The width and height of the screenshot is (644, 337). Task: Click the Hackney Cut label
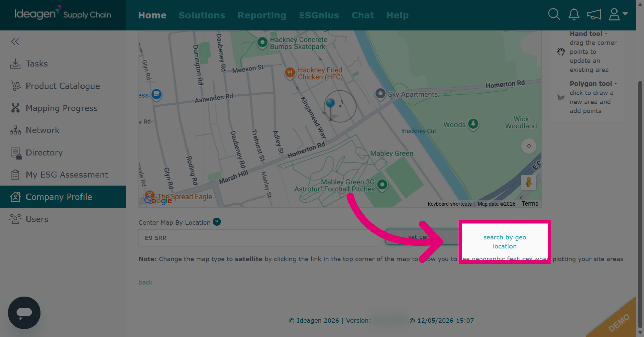tap(419, 131)
